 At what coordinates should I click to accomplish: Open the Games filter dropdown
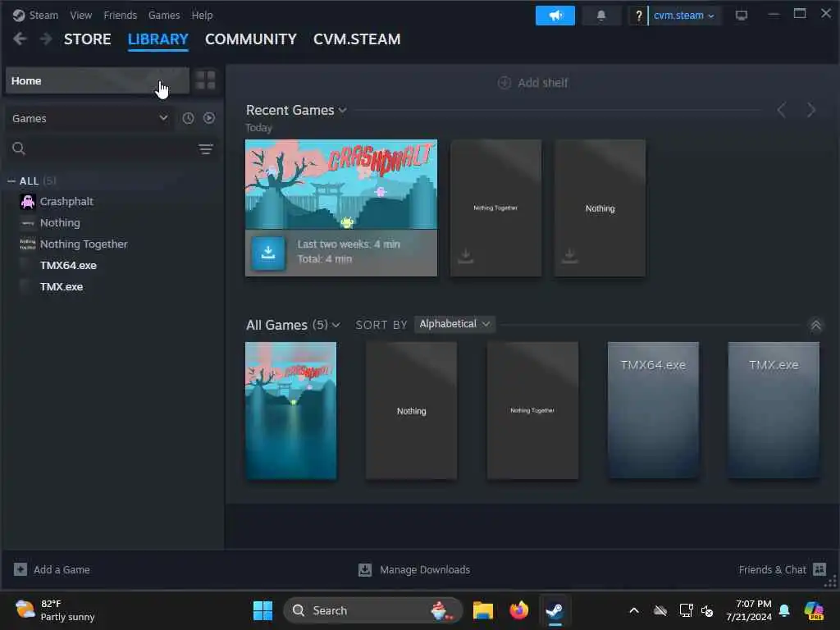(x=89, y=118)
